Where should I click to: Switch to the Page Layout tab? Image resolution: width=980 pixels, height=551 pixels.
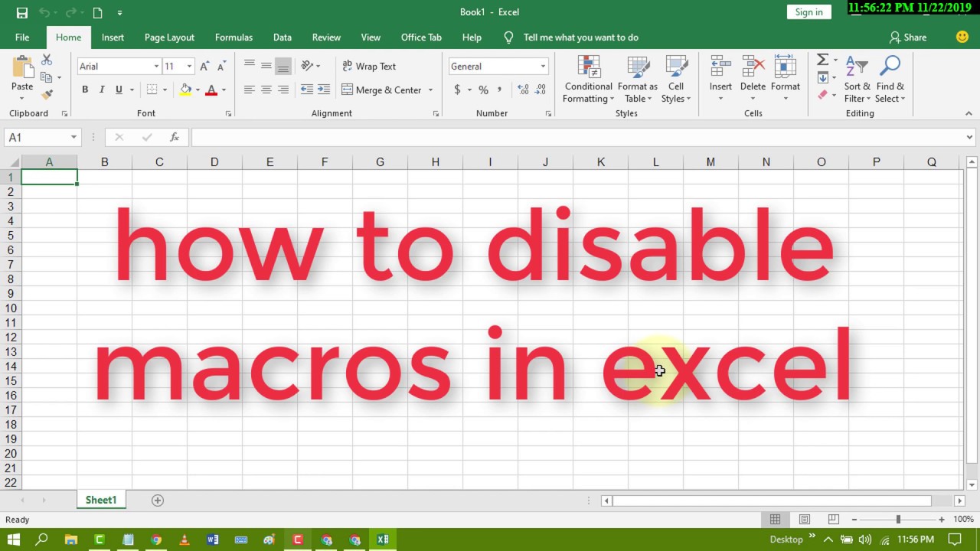click(169, 37)
